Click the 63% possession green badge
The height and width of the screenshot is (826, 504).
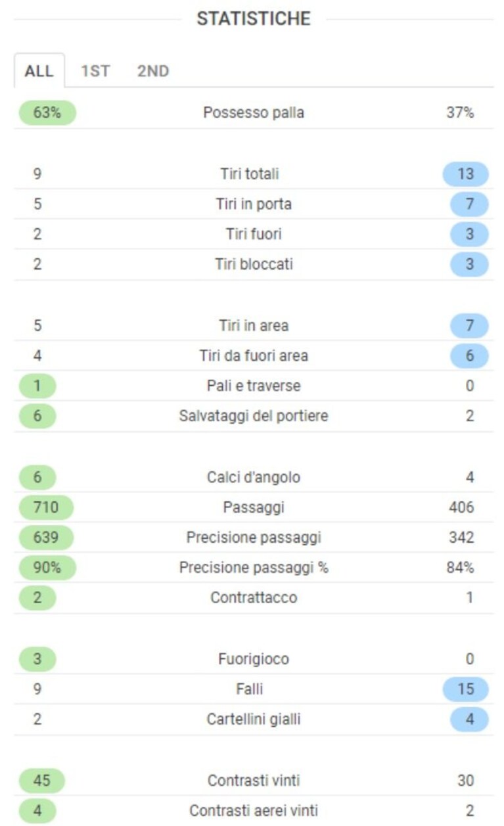tap(47, 112)
